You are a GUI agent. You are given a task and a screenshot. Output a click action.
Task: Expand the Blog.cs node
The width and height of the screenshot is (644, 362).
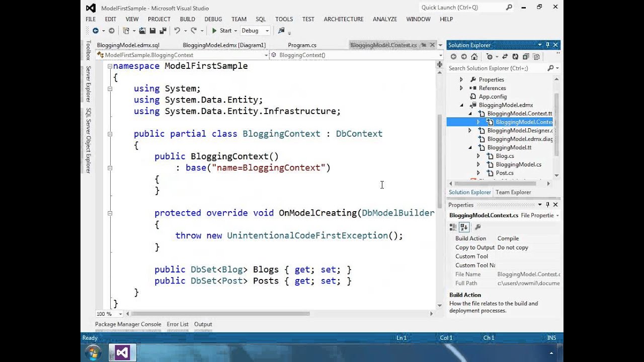click(x=478, y=156)
